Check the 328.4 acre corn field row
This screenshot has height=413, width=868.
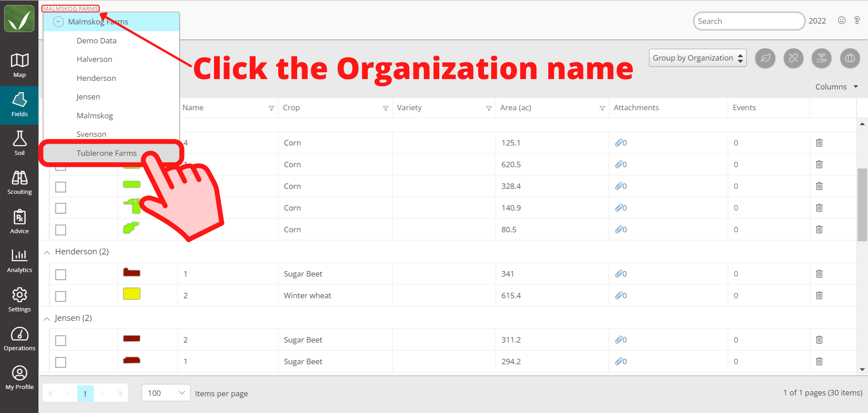pyautogui.click(x=61, y=187)
